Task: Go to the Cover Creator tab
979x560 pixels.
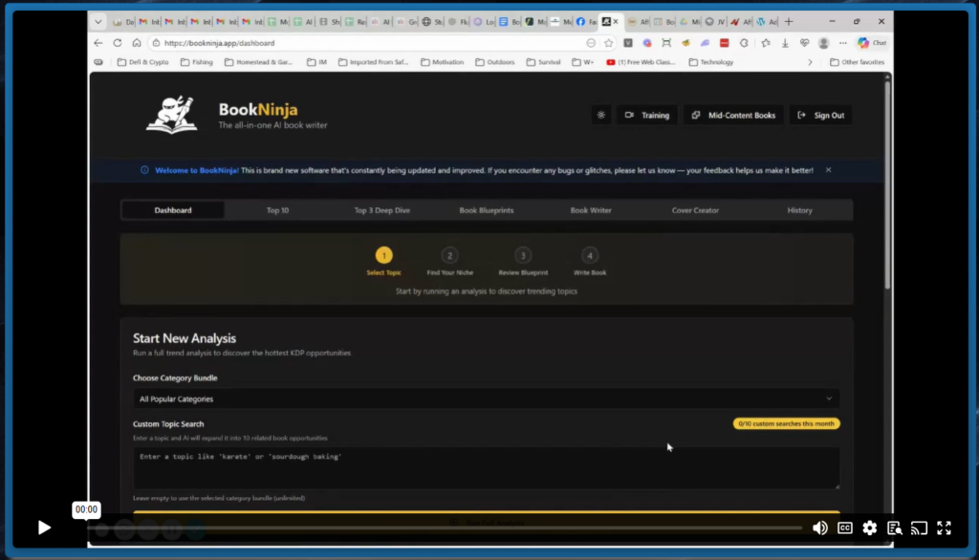Action: click(x=695, y=210)
